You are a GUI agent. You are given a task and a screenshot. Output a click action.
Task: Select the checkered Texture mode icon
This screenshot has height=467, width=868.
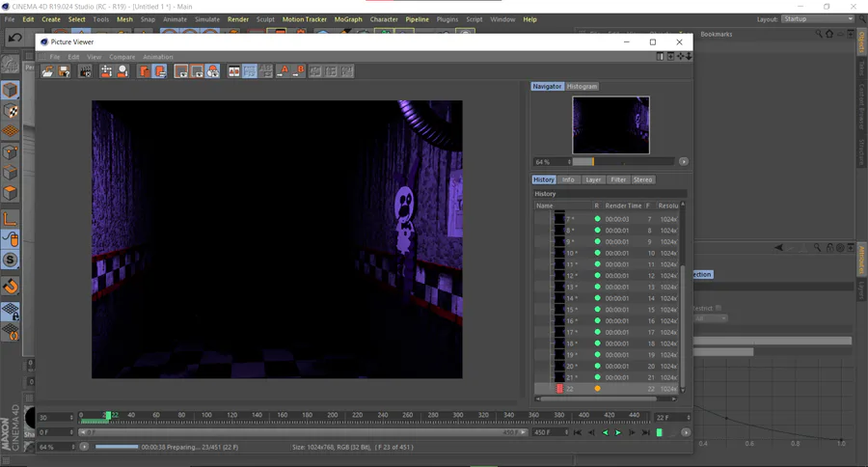click(x=11, y=111)
